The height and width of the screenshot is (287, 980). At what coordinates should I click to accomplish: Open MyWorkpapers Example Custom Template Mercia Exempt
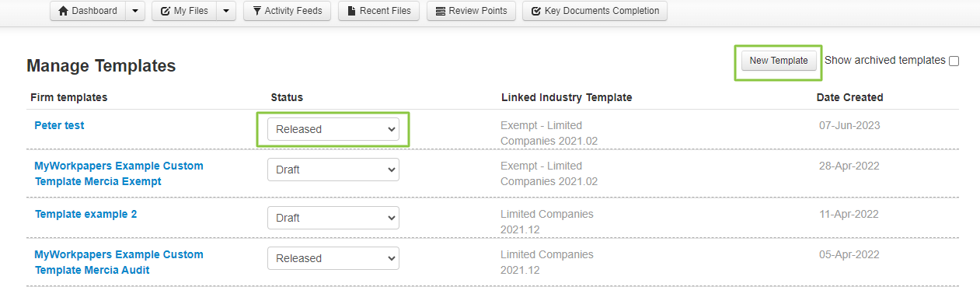[119, 173]
